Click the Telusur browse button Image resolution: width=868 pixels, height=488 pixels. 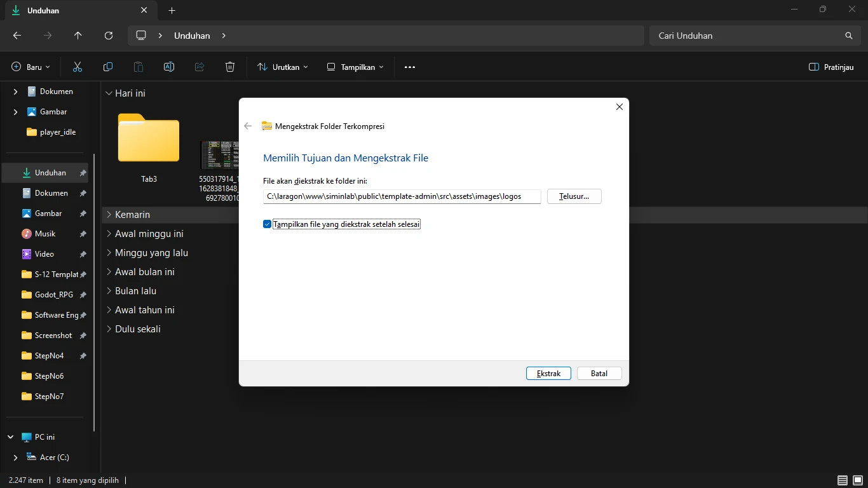click(x=574, y=196)
